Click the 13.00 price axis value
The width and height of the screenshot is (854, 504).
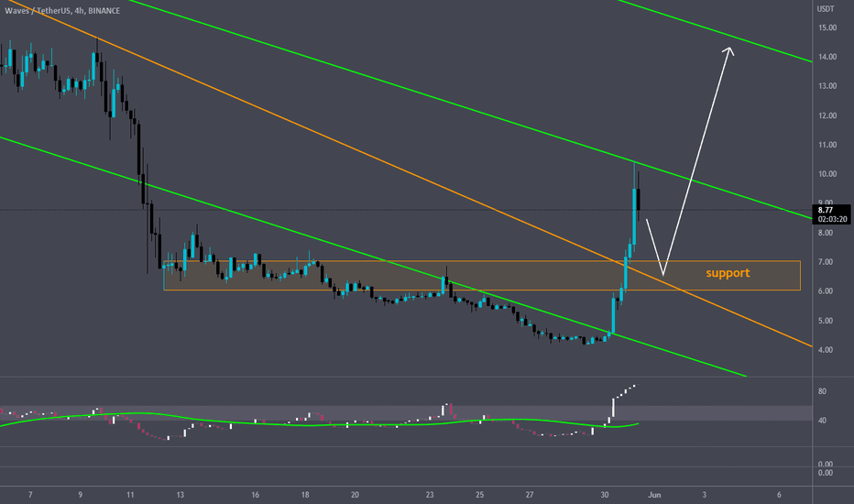(x=827, y=86)
